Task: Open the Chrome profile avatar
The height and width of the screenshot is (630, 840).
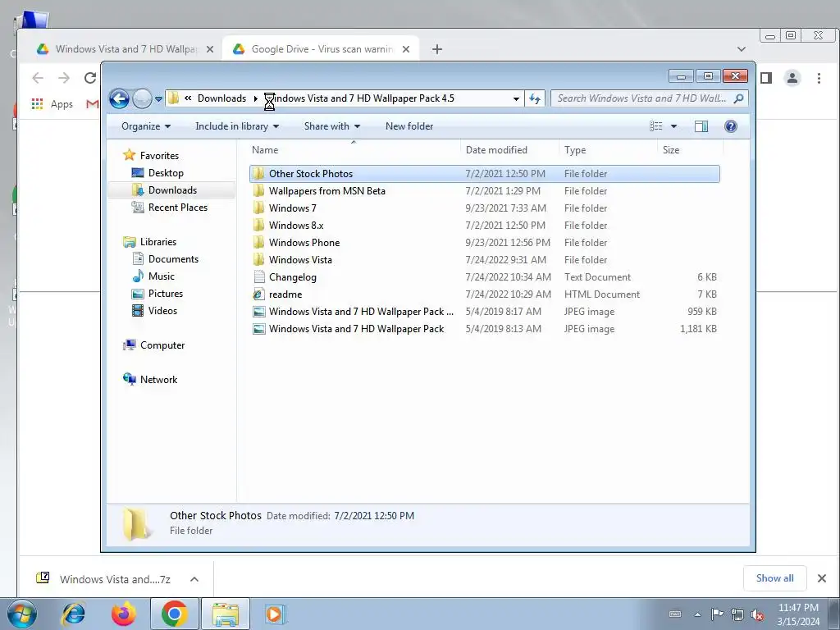Action: coord(792,78)
